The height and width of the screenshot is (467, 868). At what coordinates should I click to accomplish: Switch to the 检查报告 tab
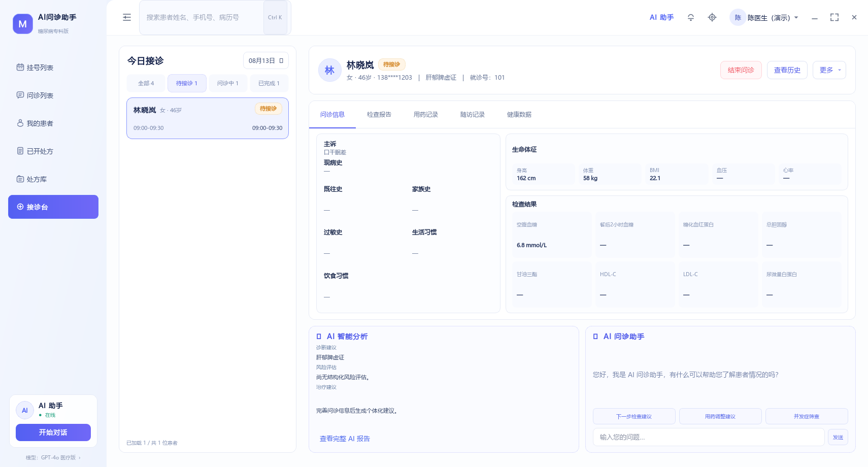[x=379, y=115]
